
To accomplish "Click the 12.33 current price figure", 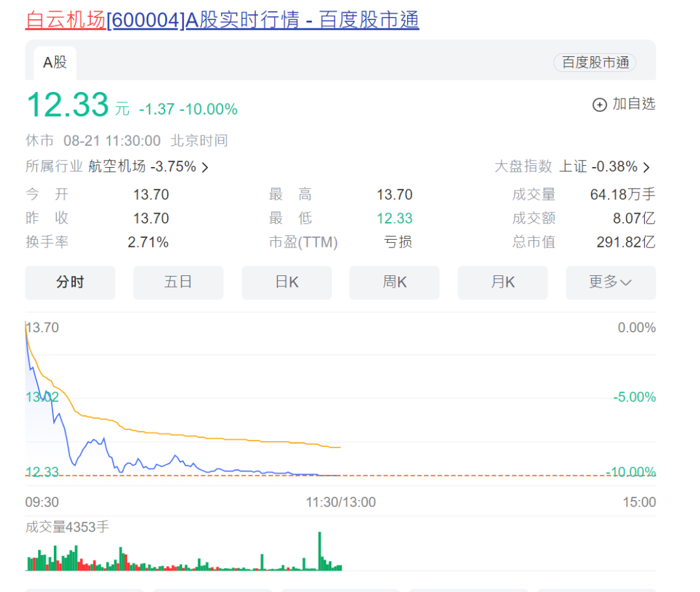I will click(x=67, y=105).
